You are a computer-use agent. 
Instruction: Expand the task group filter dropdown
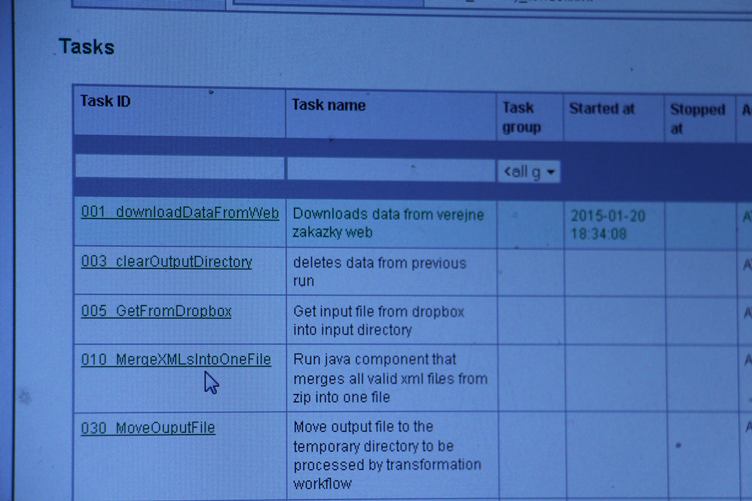[x=529, y=172]
